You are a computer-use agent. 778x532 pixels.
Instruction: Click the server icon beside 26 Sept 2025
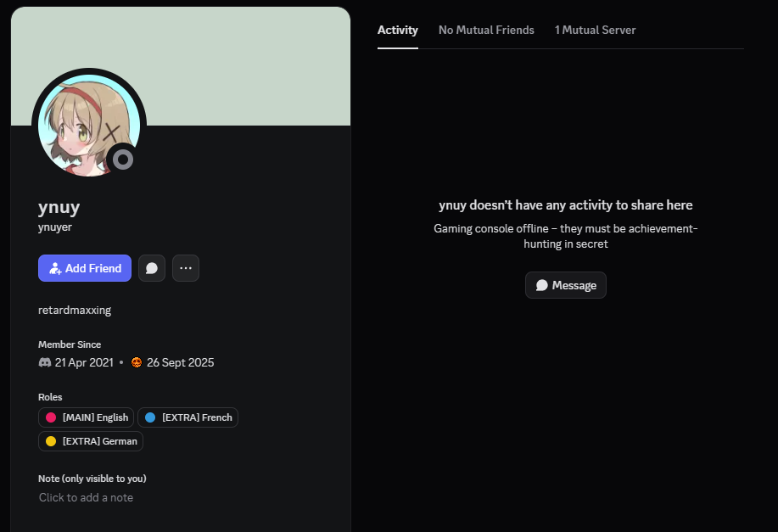point(137,362)
